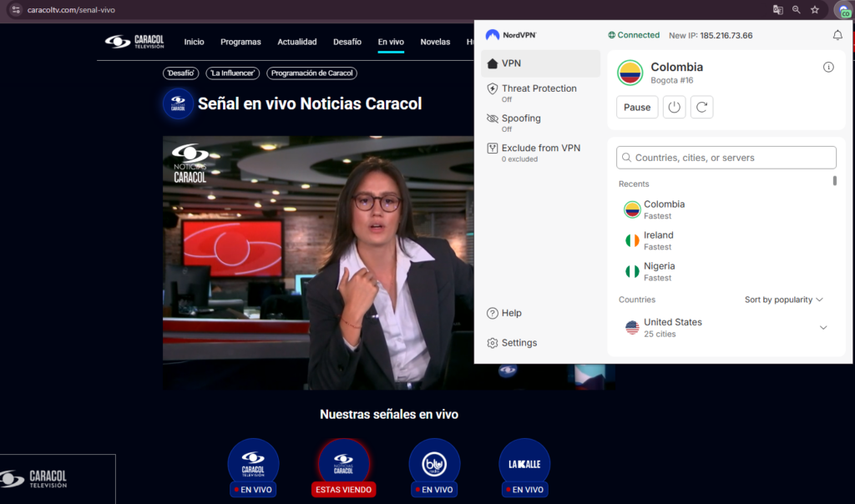Select Noticias Caracol live signal icon

[343, 464]
